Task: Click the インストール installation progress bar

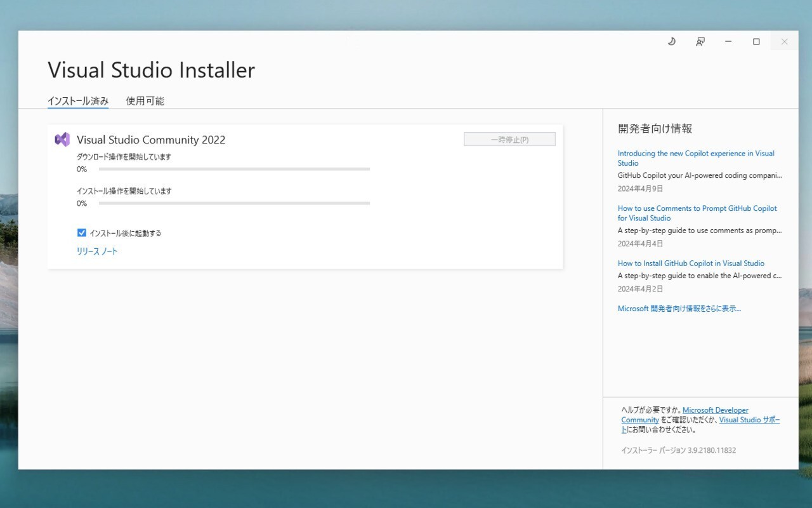Action: tap(234, 203)
